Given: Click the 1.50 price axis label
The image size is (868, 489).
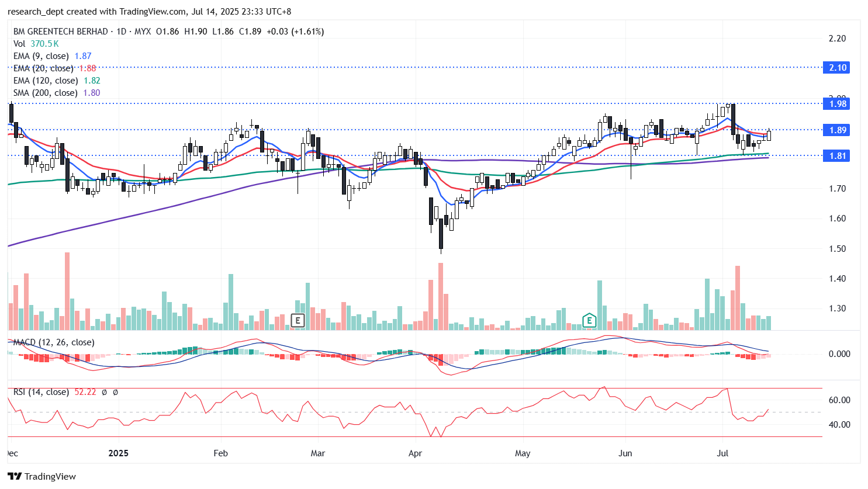Looking at the screenshot, I should (x=838, y=249).
